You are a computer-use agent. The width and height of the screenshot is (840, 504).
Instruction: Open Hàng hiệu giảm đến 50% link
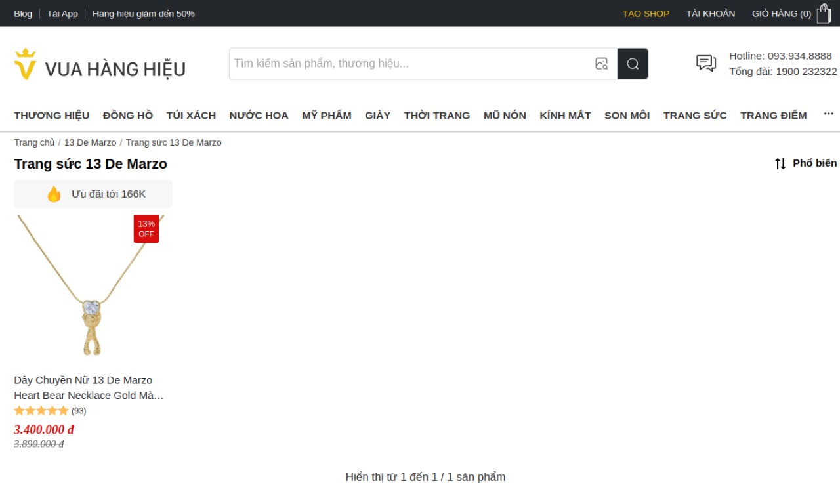coord(144,13)
